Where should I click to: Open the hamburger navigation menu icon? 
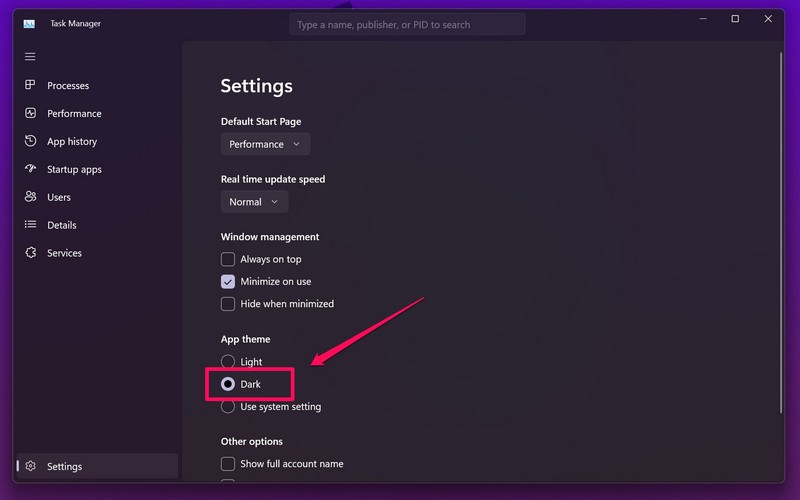(x=30, y=57)
